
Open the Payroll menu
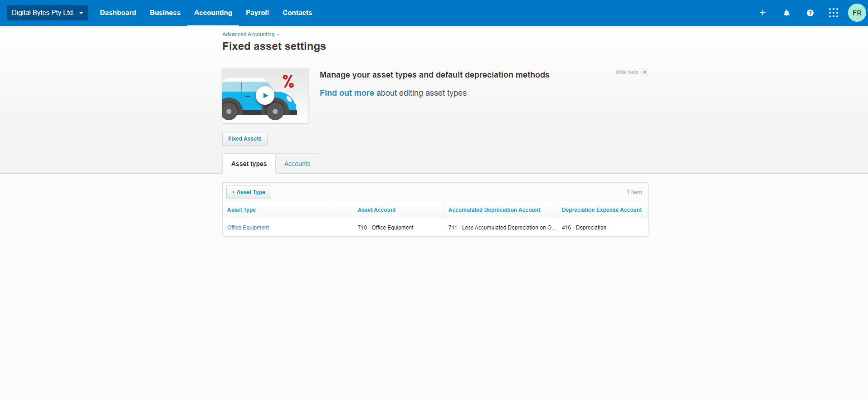point(257,13)
